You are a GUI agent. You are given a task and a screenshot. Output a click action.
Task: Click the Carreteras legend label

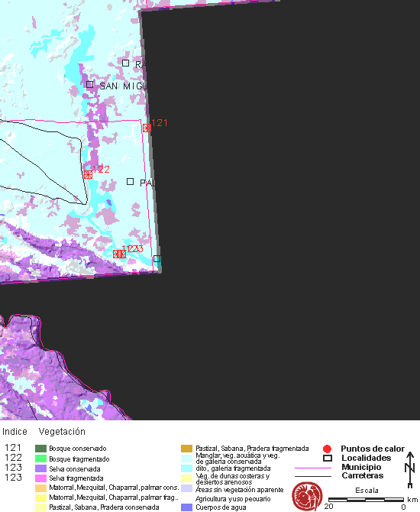click(x=363, y=475)
